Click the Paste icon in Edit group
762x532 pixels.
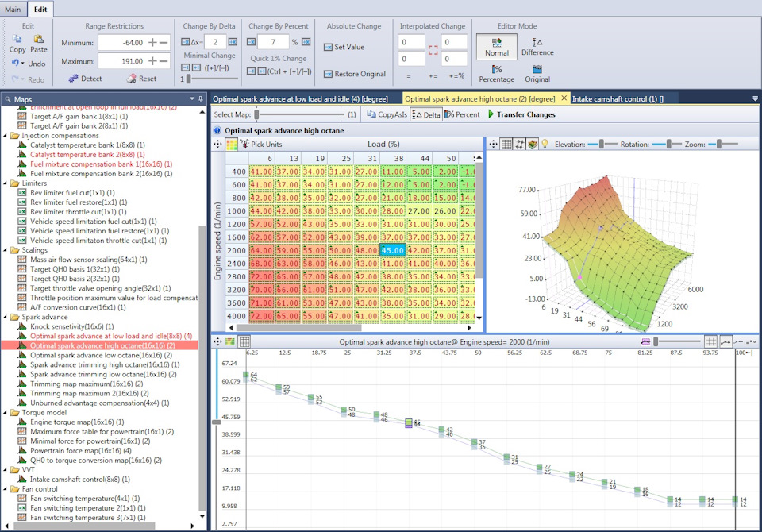[x=38, y=39]
